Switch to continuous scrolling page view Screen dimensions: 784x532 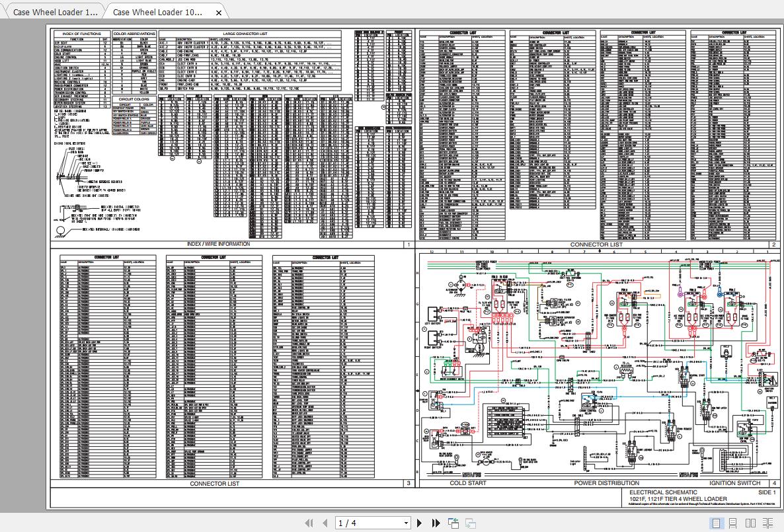click(732, 523)
